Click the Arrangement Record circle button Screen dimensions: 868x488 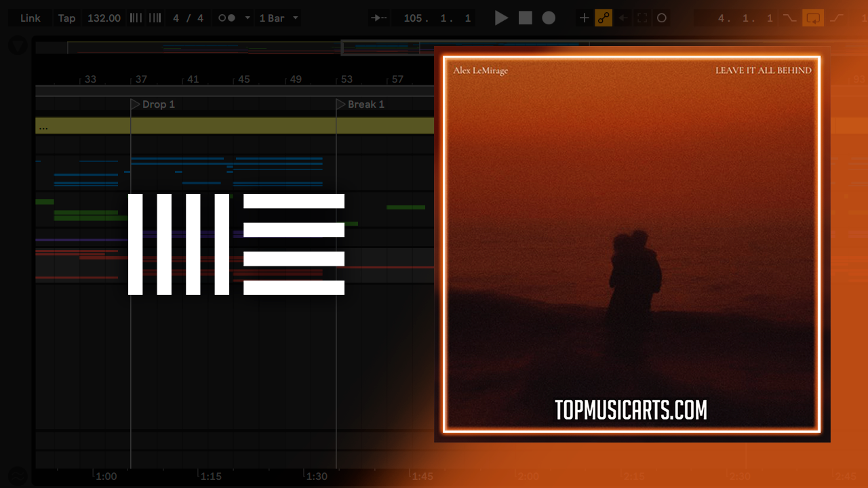tap(549, 18)
